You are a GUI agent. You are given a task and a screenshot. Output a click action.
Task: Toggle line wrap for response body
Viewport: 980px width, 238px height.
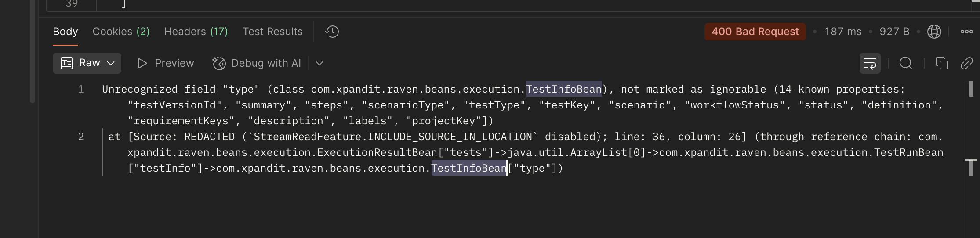(x=870, y=63)
